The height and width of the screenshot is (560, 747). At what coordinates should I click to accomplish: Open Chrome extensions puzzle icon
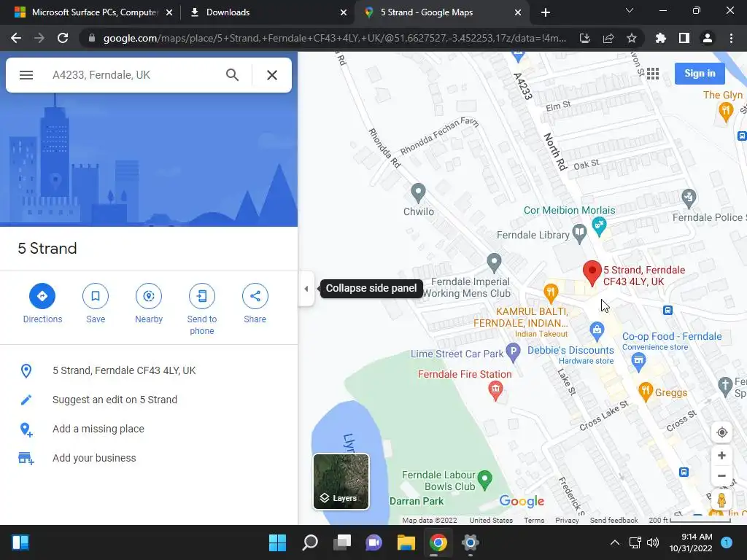[661, 38]
